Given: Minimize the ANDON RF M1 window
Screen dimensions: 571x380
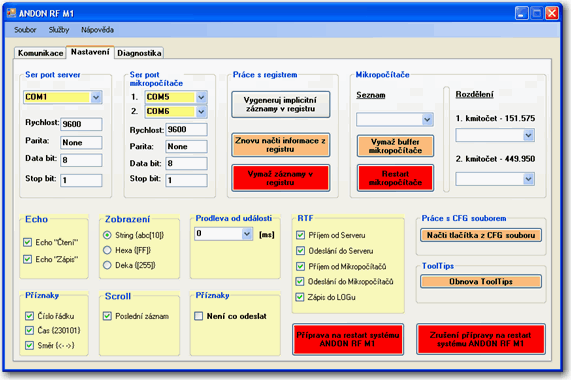Looking at the screenshot, I should click(521, 13).
